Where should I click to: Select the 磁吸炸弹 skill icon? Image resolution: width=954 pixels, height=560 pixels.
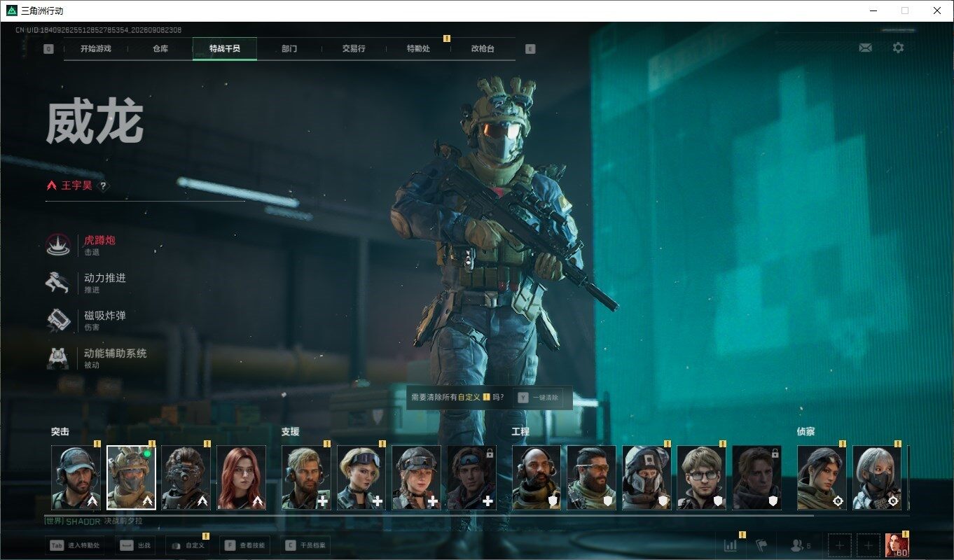(58, 321)
